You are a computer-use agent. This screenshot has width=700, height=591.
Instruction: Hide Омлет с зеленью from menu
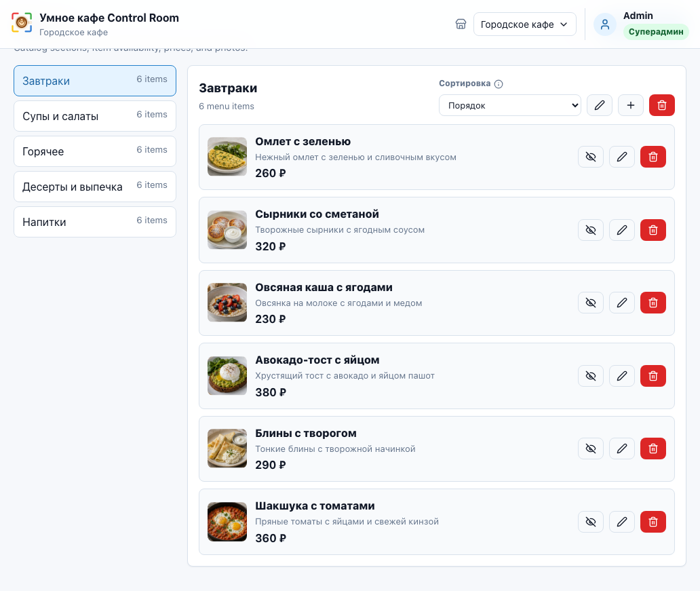coord(591,157)
